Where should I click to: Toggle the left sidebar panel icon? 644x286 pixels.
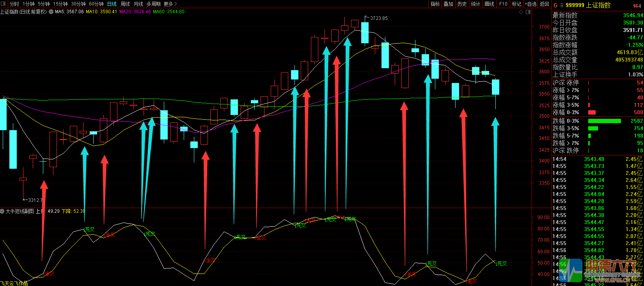(x=4, y=4)
